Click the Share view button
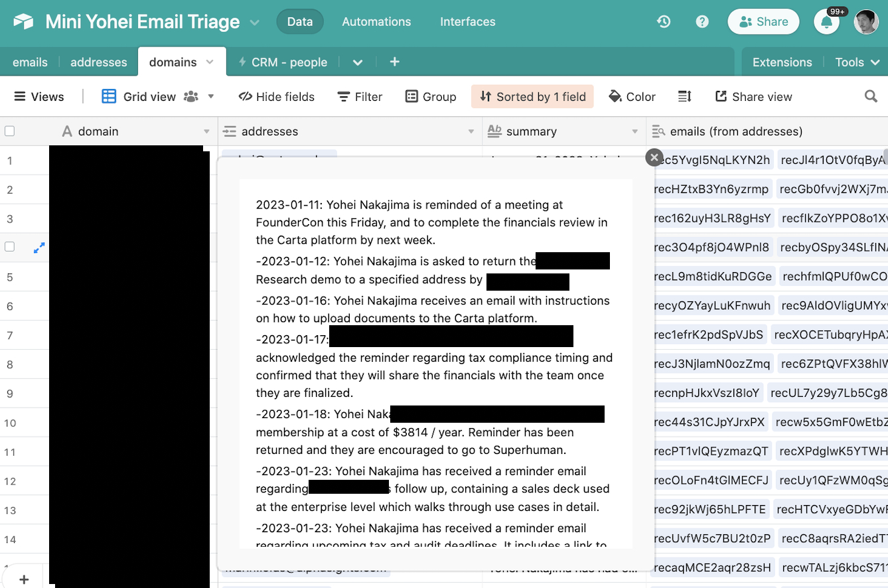The height and width of the screenshot is (588, 888). tap(753, 97)
